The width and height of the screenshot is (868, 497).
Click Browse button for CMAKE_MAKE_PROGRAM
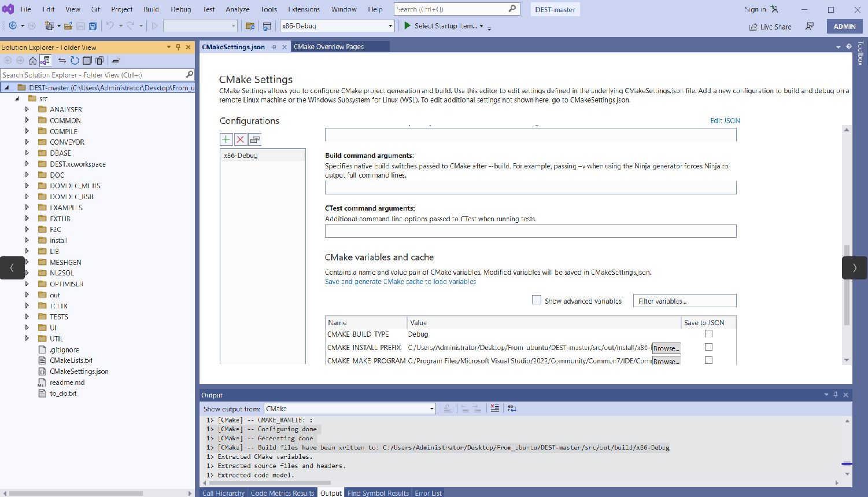click(666, 361)
